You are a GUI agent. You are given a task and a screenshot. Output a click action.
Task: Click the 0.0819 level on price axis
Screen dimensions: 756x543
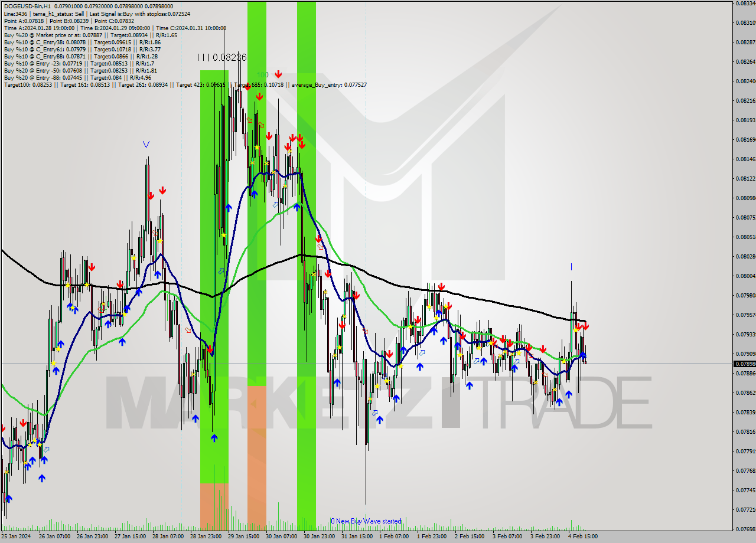tap(746, 120)
